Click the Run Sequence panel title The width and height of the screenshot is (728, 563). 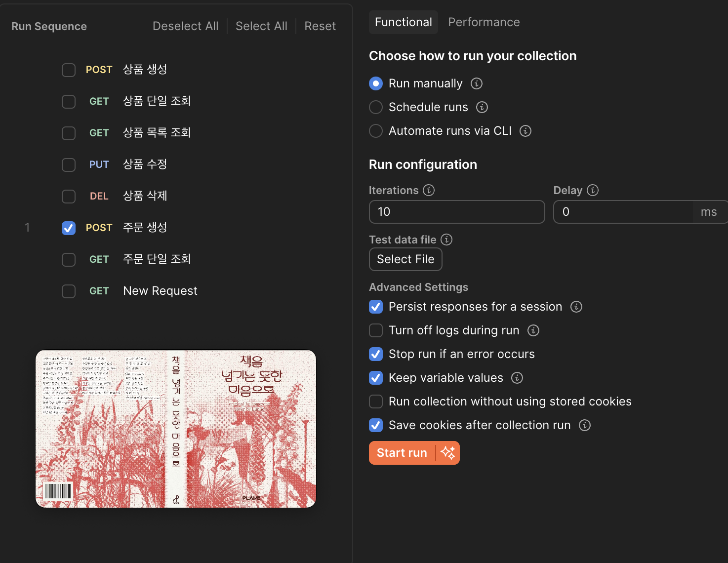point(49,26)
